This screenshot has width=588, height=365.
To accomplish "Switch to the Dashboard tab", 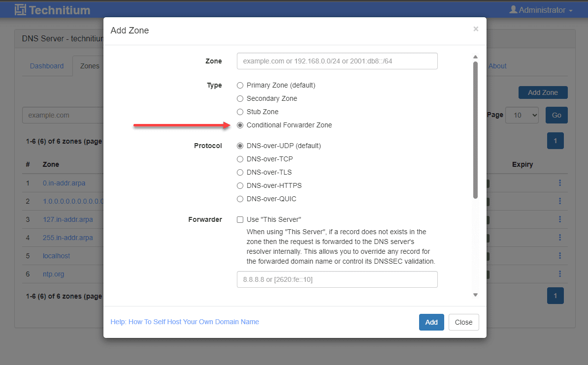I will [x=47, y=66].
